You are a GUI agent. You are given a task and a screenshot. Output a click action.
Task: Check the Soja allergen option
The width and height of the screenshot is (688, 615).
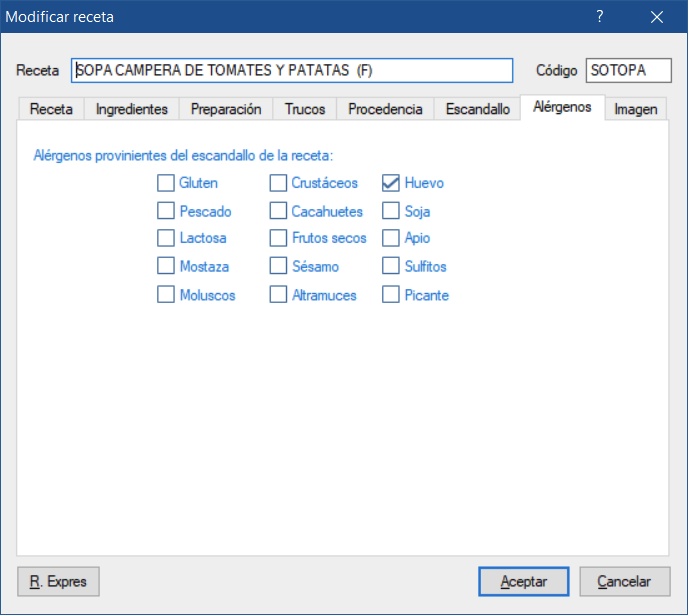[x=391, y=211]
